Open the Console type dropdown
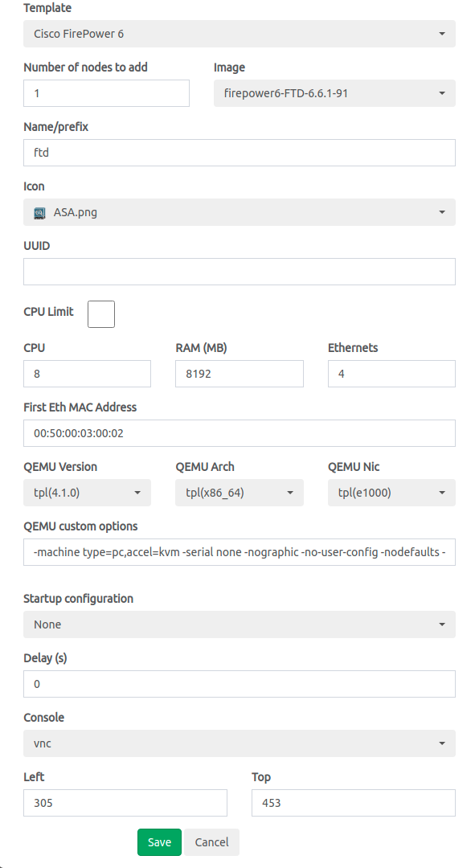Viewport: 475px width, 868px height. [240, 743]
